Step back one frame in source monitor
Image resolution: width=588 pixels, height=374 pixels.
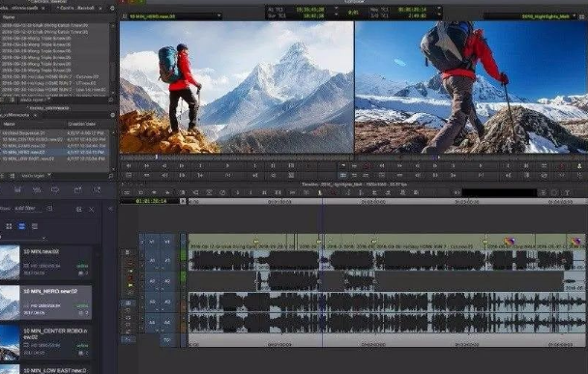point(164,165)
